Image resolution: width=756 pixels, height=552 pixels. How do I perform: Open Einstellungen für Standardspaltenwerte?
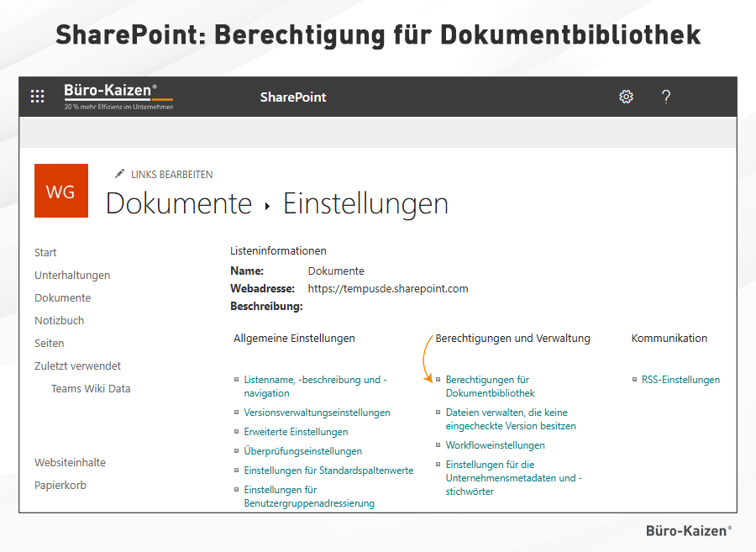(328, 471)
